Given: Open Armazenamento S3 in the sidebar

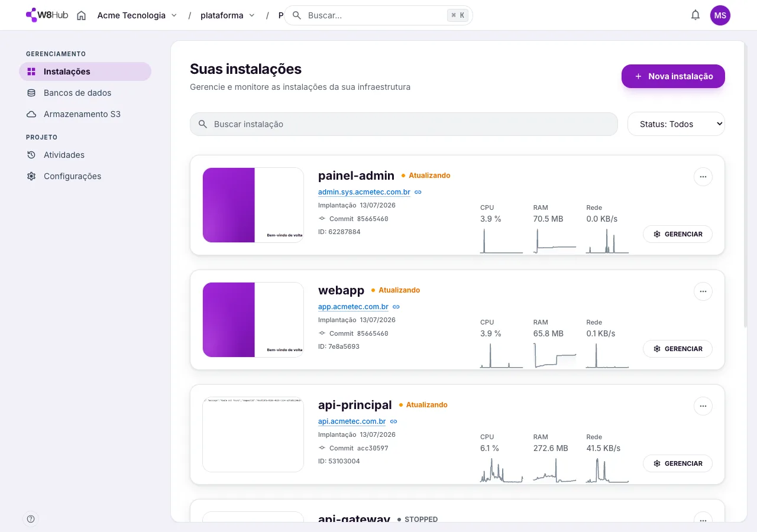Looking at the screenshot, I should click(85, 114).
